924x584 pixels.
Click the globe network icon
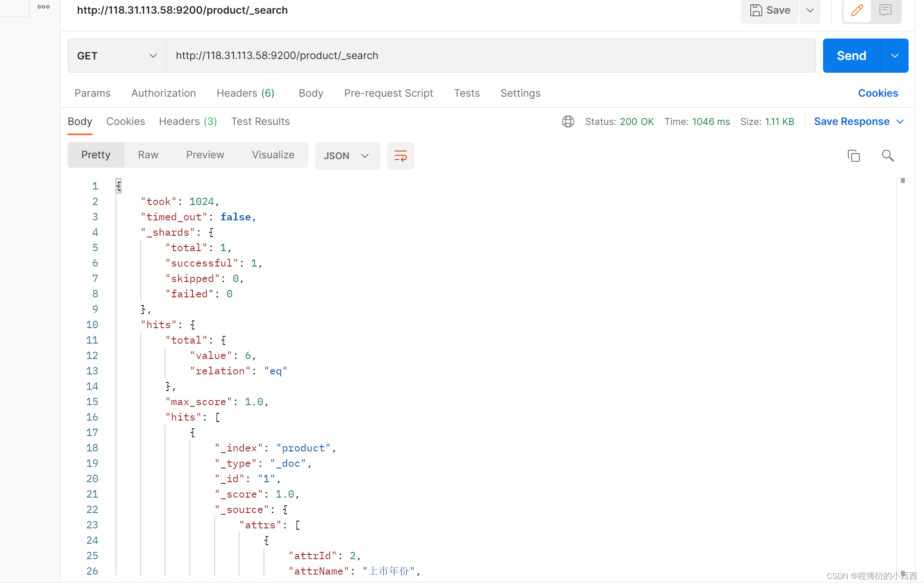pos(568,122)
